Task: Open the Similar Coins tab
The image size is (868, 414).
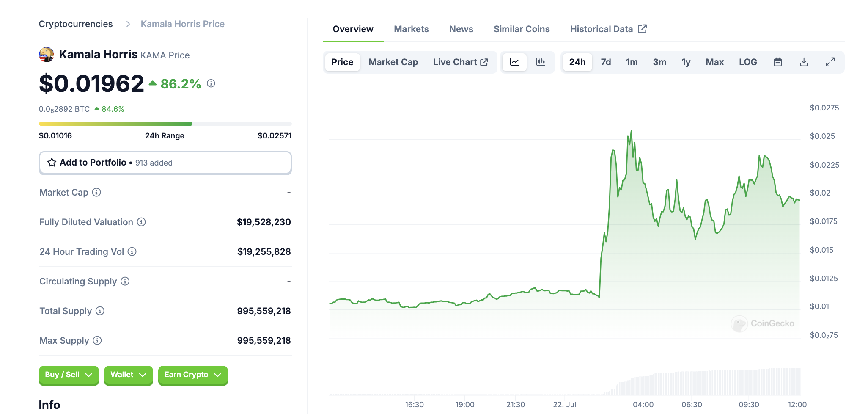Action: click(522, 29)
